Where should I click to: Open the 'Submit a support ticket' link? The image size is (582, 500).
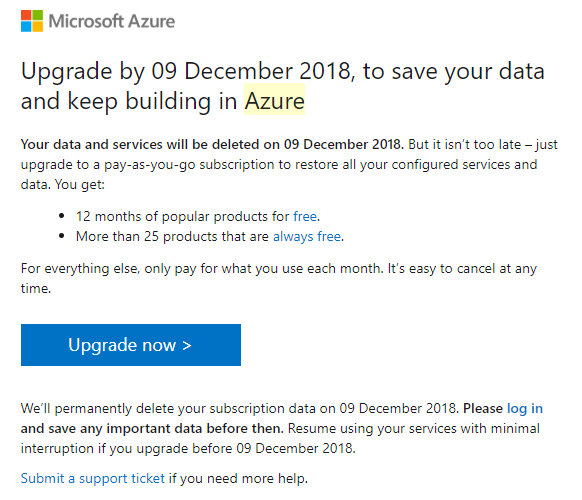point(92,478)
